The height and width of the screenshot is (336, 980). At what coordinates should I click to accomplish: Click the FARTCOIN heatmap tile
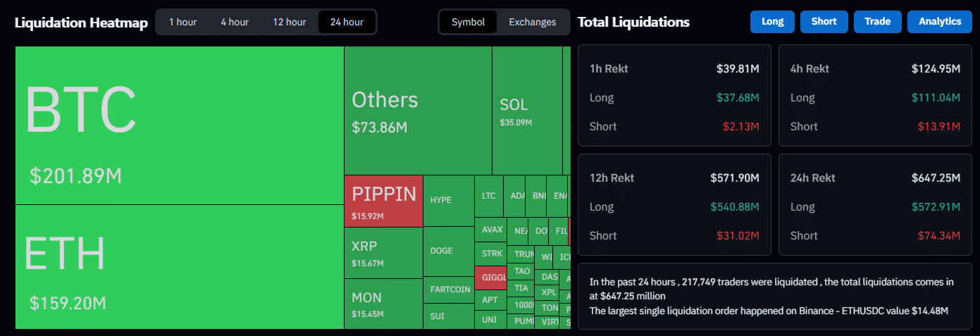[449, 290]
